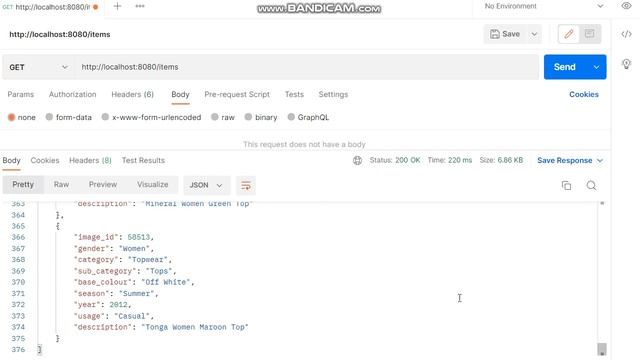Open the Tests tab
Viewport: 640px width, 360px height.
click(x=294, y=94)
